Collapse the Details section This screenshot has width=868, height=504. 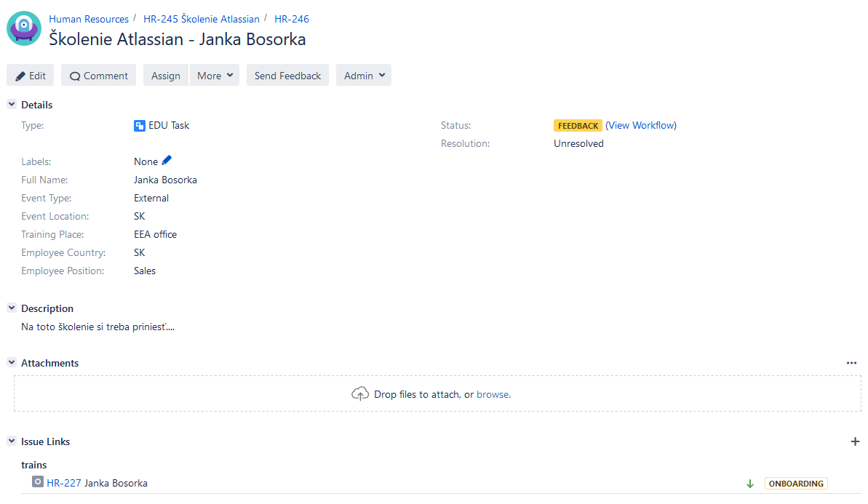[11, 104]
